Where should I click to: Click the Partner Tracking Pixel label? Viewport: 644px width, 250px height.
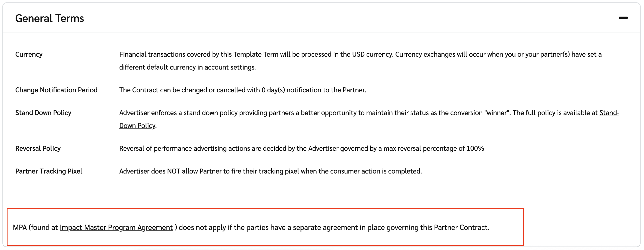coord(49,171)
